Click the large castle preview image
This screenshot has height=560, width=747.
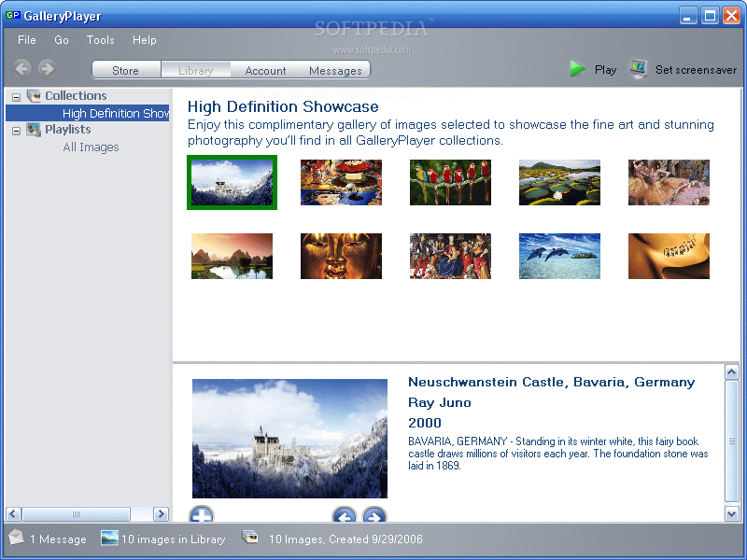coord(289,439)
